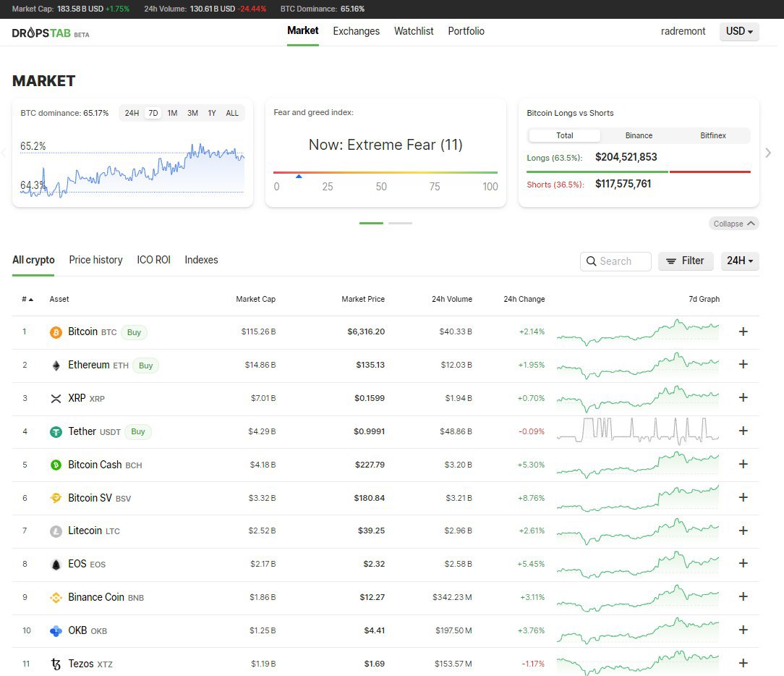The height and width of the screenshot is (676, 784).
Task: Click the Bitcoin SV coin icon
Action: 56,498
